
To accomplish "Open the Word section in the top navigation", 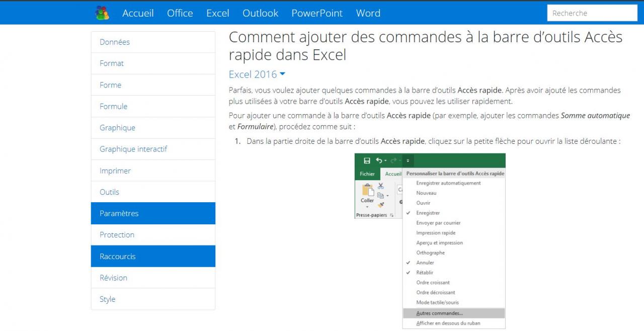I will pyautogui.click(x=368, y=13).
